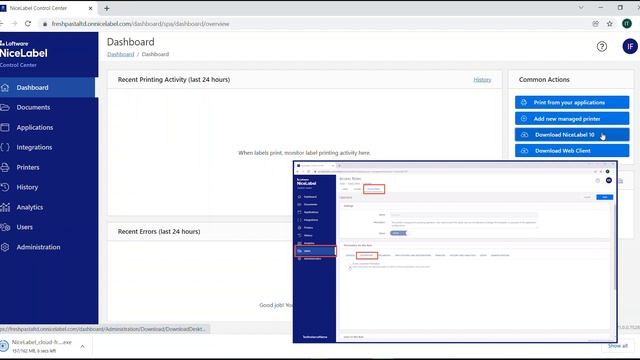640x360 pixels.
Task: Reload the page with the browser refresh icon
Action: [28, 24]
